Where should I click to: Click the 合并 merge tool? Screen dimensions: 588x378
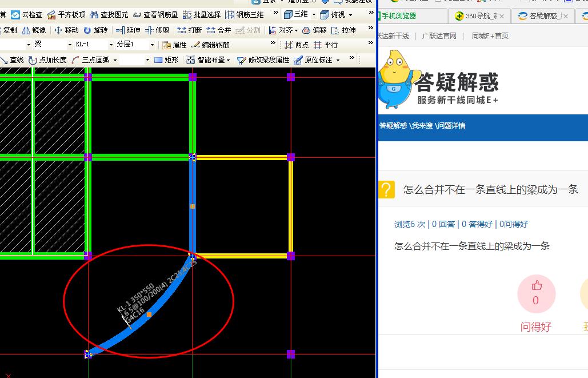[x=219, y=30]
